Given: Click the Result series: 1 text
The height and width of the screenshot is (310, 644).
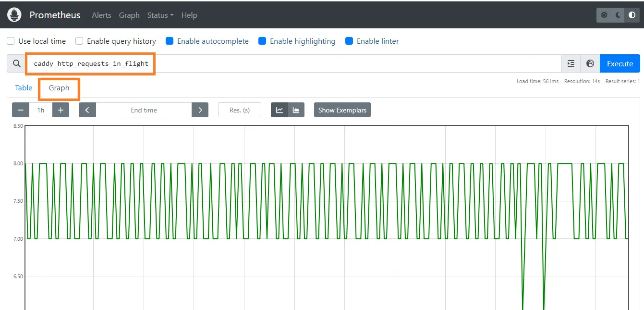Looking at the screenshot, I should (x=623, y=81).
